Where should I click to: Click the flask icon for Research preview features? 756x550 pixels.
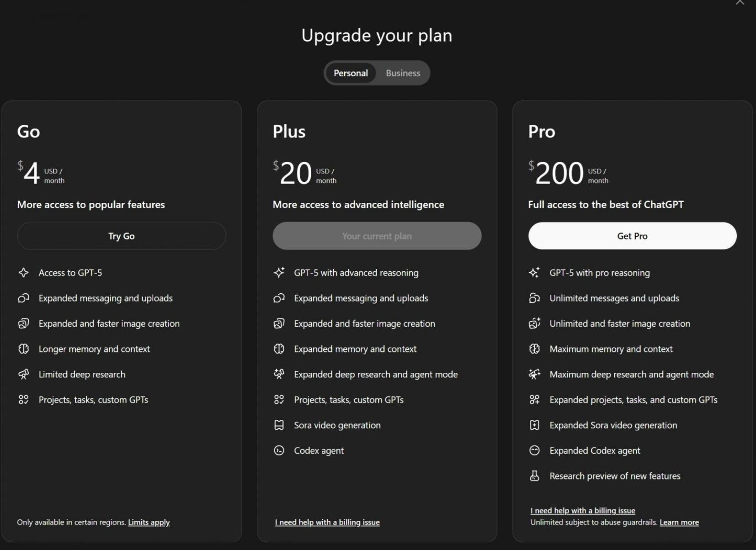click(x=534, y=476)
